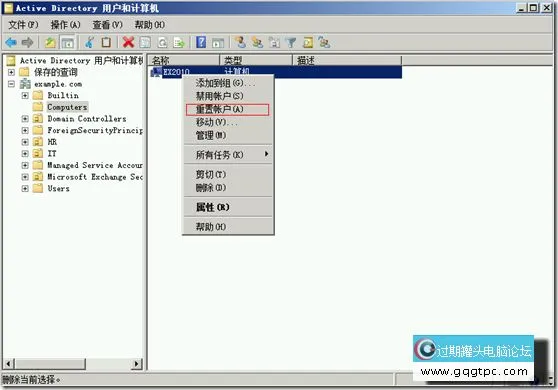Click the Create new group toolbar icon
558x390 pixels.
pyautogui.click(x=257, y=43)
